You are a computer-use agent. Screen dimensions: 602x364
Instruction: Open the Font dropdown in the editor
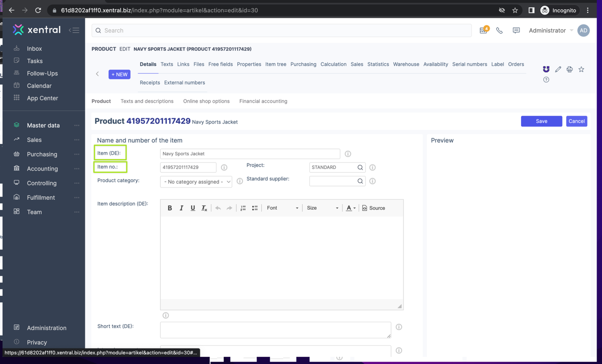281,208
